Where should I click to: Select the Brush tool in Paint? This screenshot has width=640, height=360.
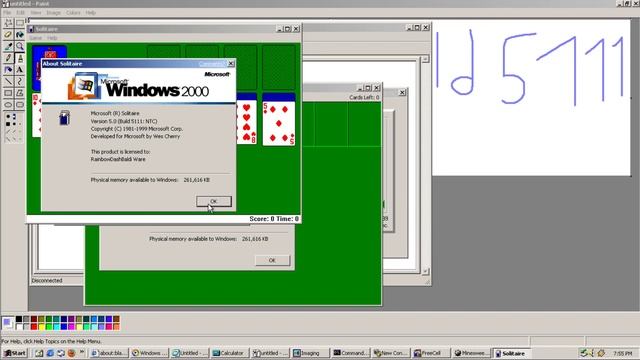point(19,58)
